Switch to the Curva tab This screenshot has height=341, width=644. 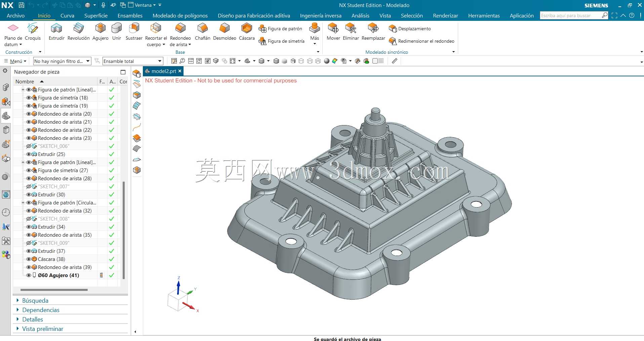pos(67,15)
